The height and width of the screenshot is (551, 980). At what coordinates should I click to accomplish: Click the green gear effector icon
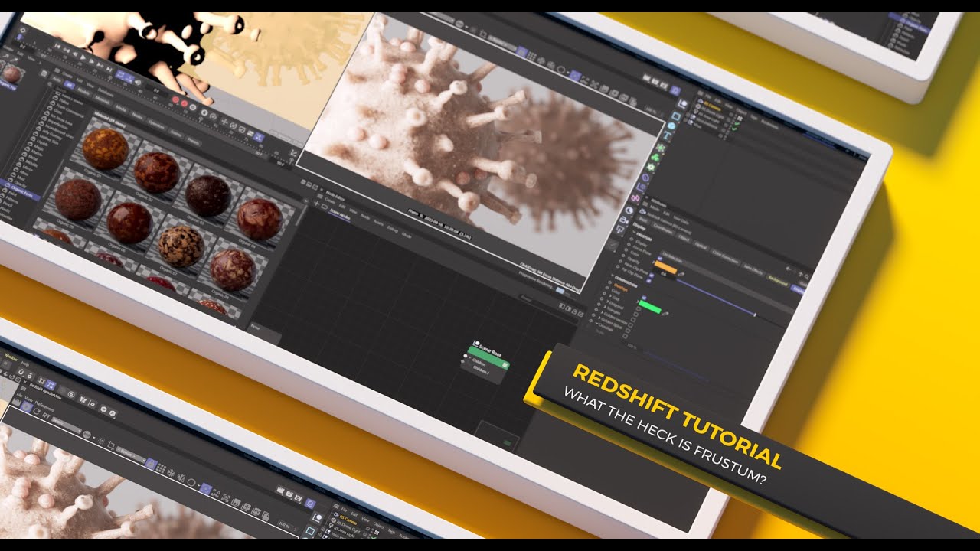point(651,167)
